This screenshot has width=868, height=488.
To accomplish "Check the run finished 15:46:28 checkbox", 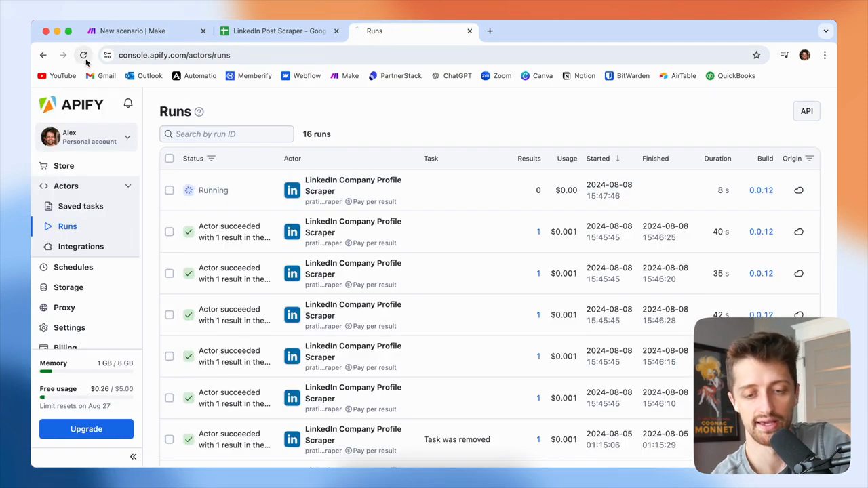I will tap(170, 314).
